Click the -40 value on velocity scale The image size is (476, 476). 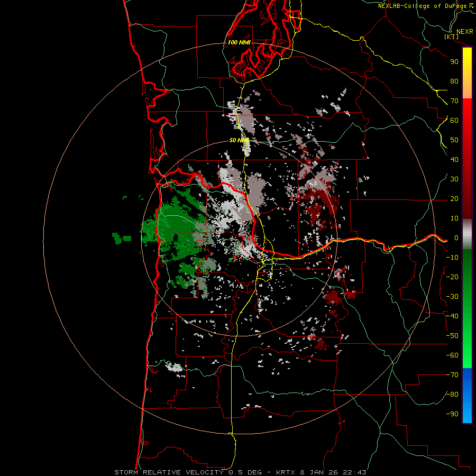tap(452, 316)
